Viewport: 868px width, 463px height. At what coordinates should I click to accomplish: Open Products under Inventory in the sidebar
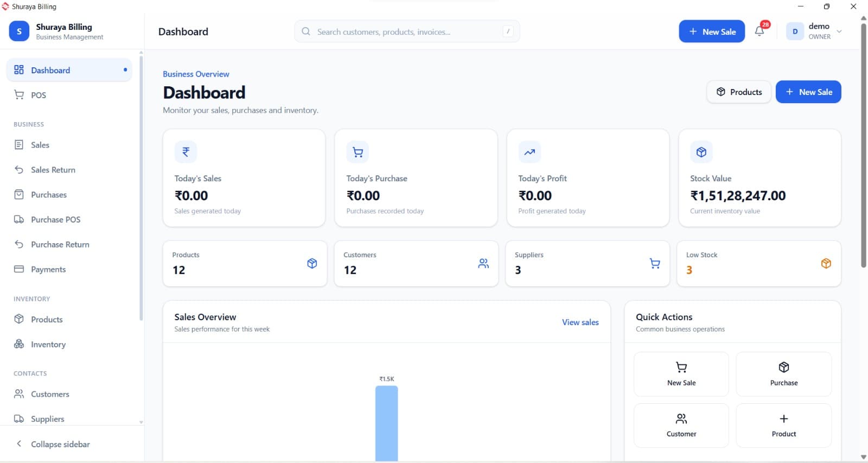pyautogui.click(x=69, y=320)
